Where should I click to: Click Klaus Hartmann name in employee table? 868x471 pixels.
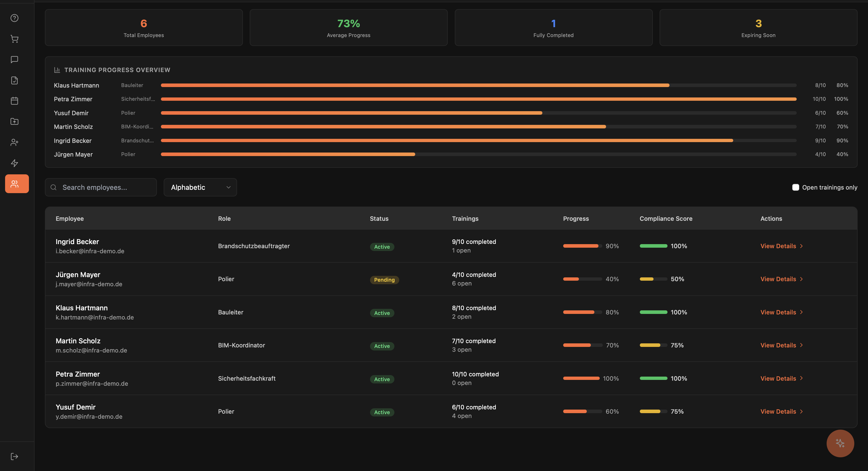(x=81, y=308)
